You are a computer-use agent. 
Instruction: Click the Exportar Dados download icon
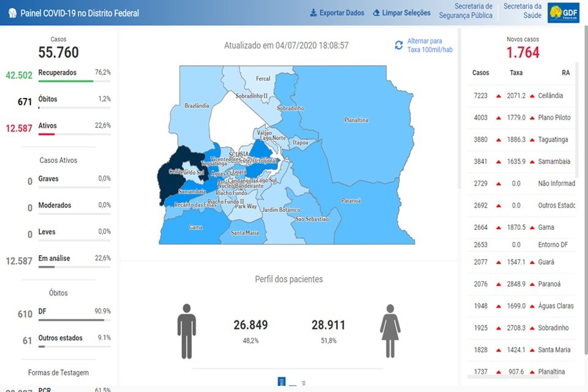(x=313, y=13)
